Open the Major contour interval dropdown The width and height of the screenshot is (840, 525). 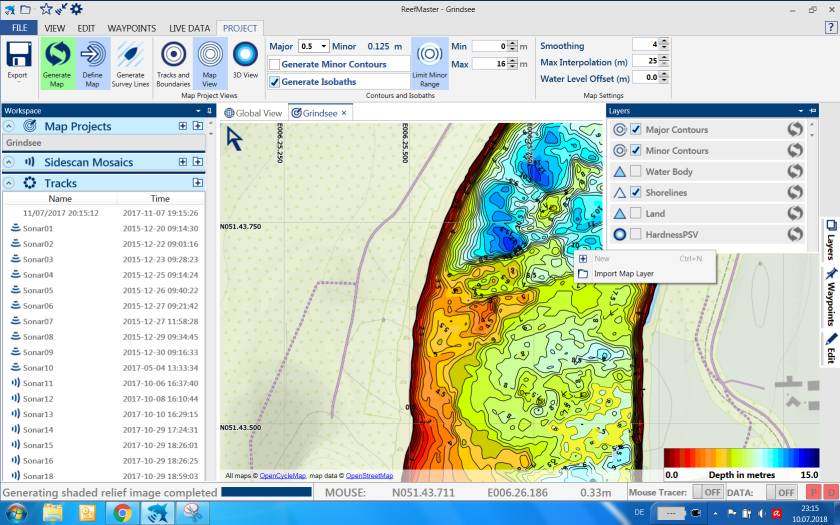tap(324, 47)
